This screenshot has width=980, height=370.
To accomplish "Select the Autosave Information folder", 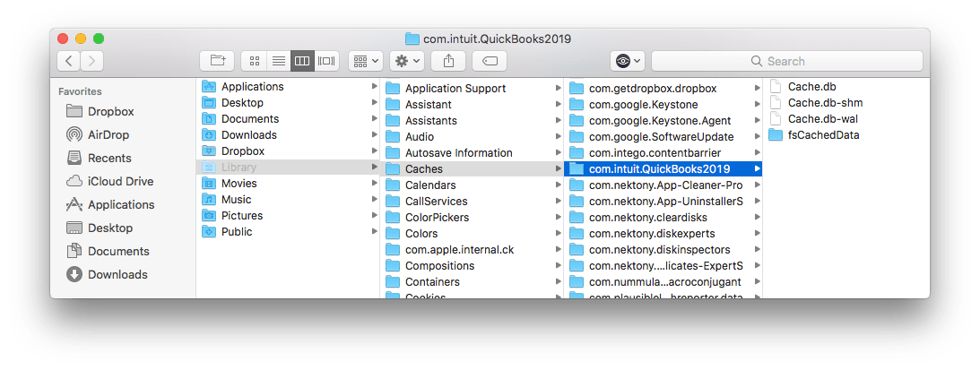I will (x=472, y=153).
